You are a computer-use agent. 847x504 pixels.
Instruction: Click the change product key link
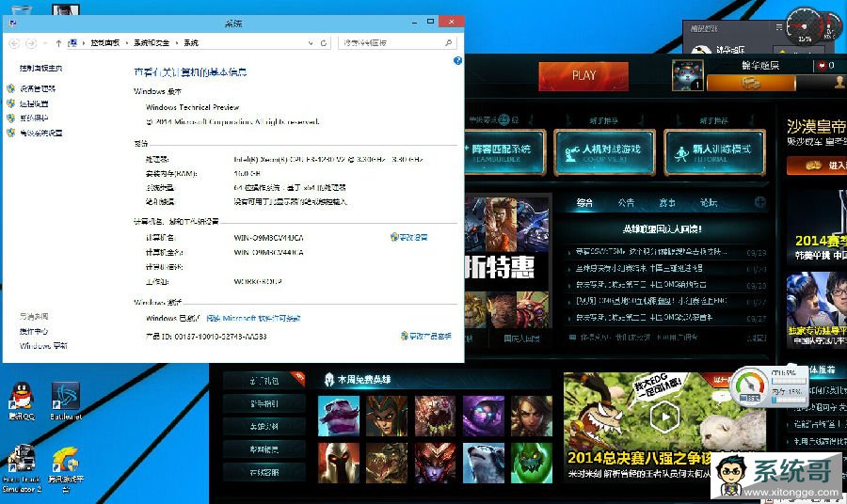coord(429,336)
